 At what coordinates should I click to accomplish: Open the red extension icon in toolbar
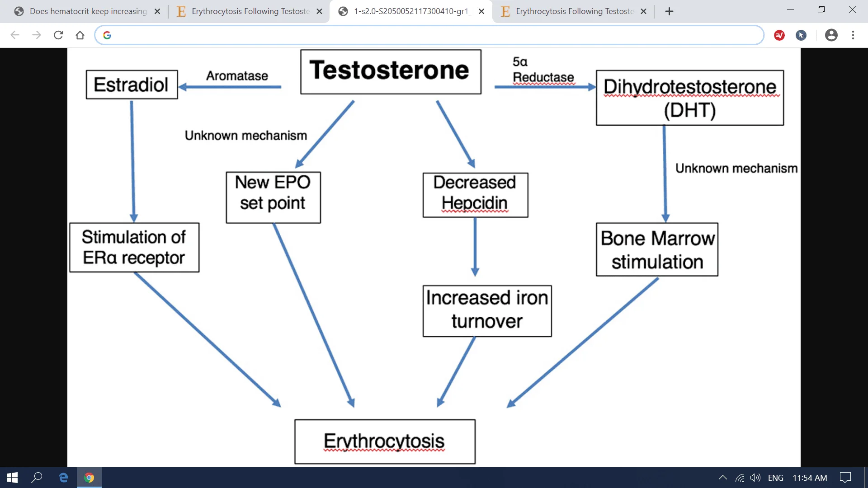pyautogui.click(x=779, y=35)
